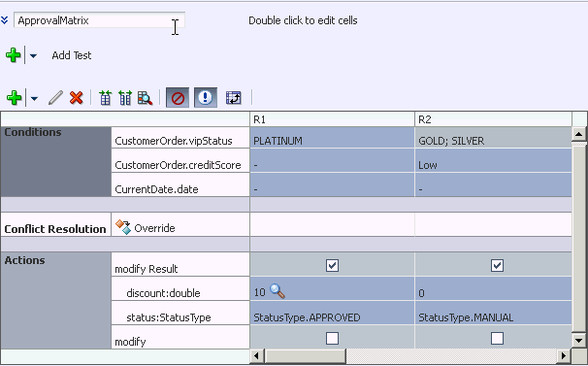
Task: Click the horizontal scrollbar left arrow
Action: click(257, 356)
